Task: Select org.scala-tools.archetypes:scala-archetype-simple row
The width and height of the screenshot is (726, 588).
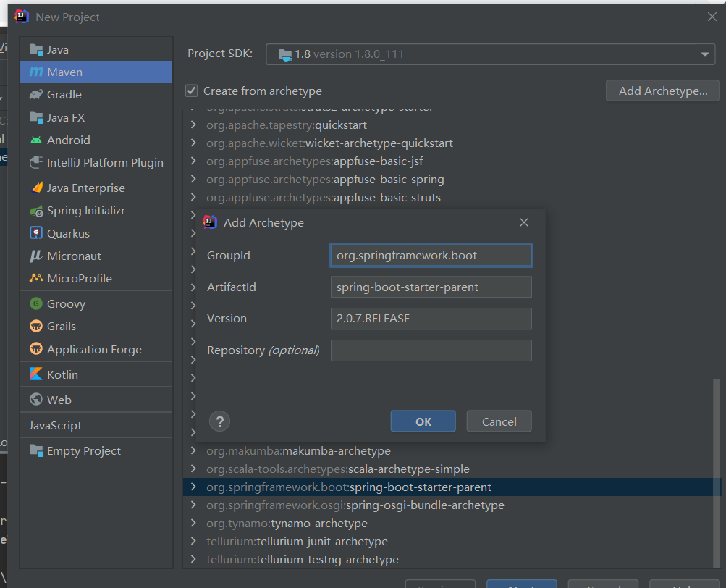Action: 452,469
